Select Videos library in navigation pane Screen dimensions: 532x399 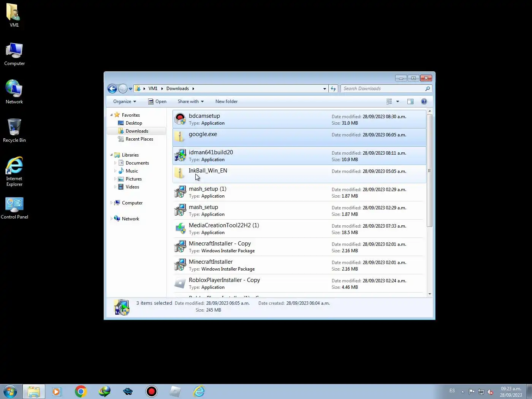(x=132, y=187)
